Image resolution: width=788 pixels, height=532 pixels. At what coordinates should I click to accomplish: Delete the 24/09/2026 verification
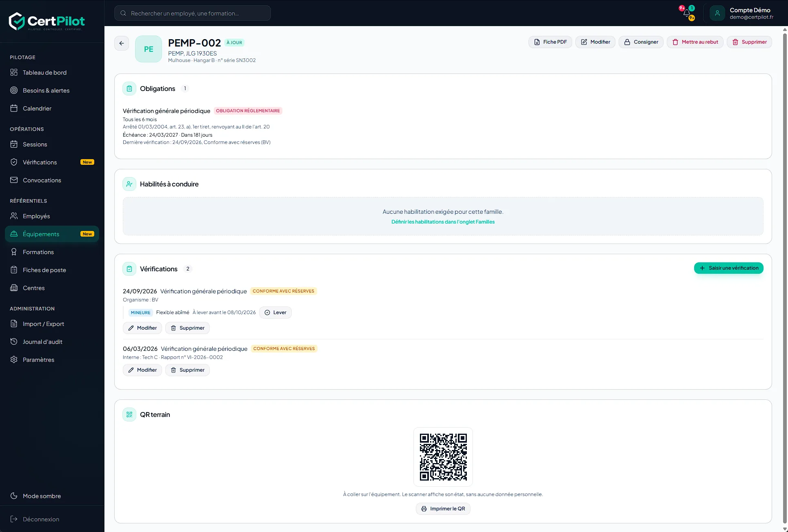tap(187, 328)
